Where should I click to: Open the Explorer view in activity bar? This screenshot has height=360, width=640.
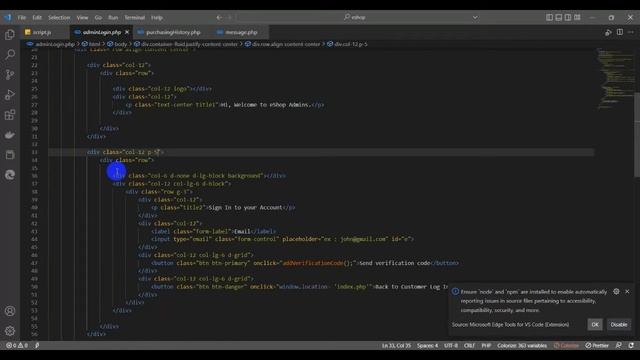pos(10,35)
